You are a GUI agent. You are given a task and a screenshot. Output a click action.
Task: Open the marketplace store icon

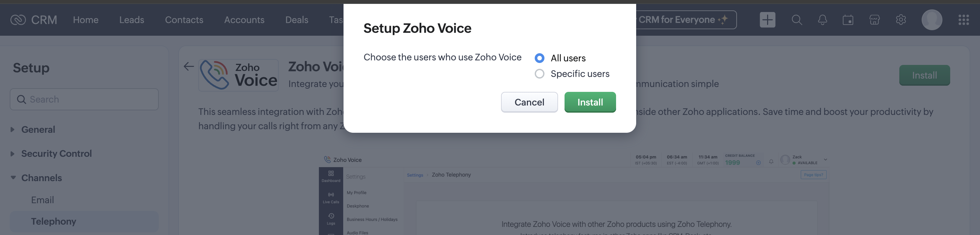pos(874,20)
